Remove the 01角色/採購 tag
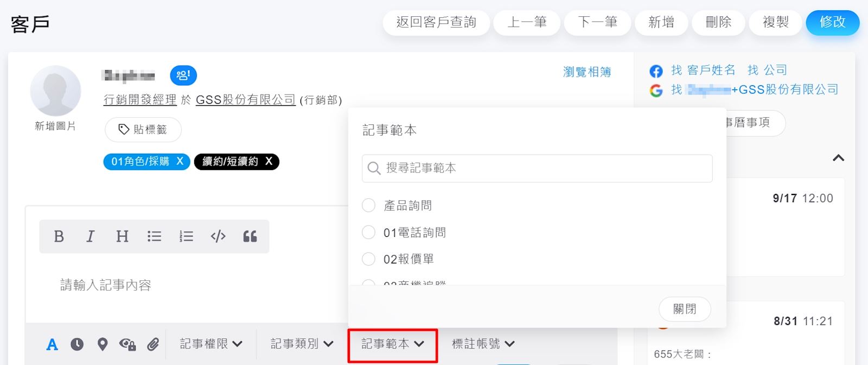This screenshot has height=365, width=868. (180, 161)
